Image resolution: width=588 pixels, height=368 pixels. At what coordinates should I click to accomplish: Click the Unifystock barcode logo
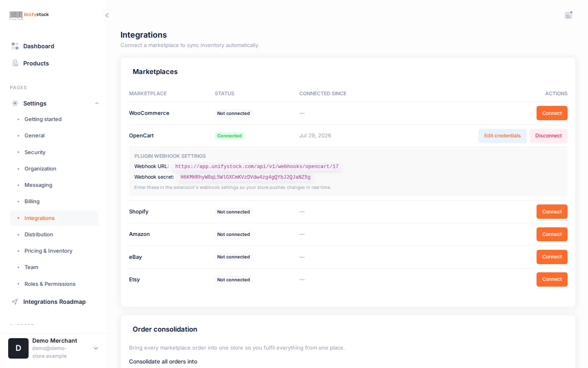29,16
